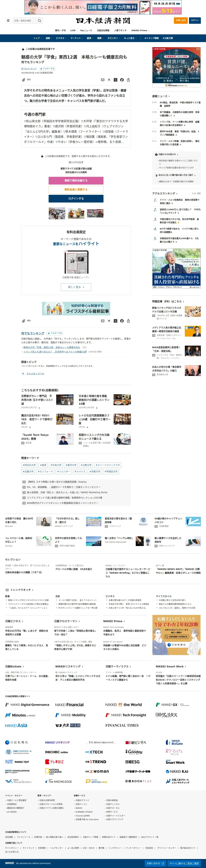Open NIKKEI Digital Governance logo
206x868 pixels.
pyautogui.click(x=27, y=705)
